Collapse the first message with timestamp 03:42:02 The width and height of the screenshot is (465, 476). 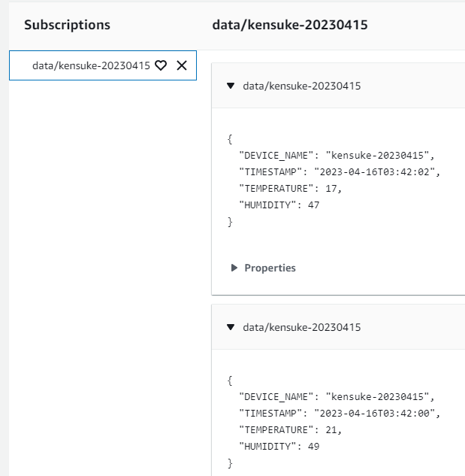(x=231, y=86)
